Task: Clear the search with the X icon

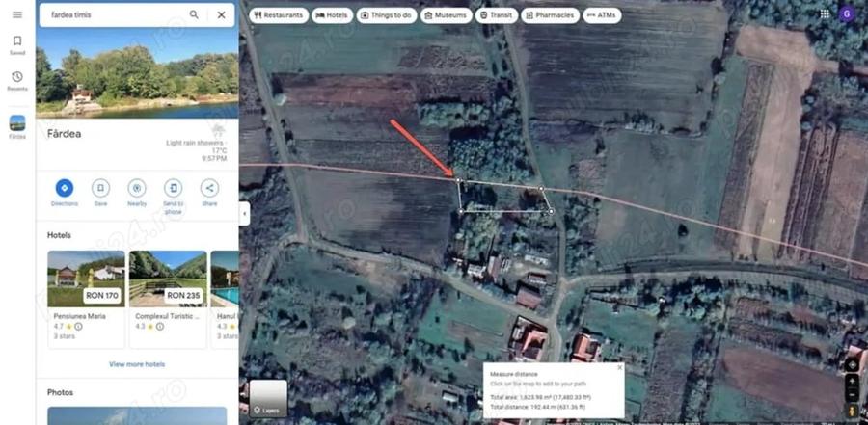Action: pyautogui.click(x=222, y=15)
